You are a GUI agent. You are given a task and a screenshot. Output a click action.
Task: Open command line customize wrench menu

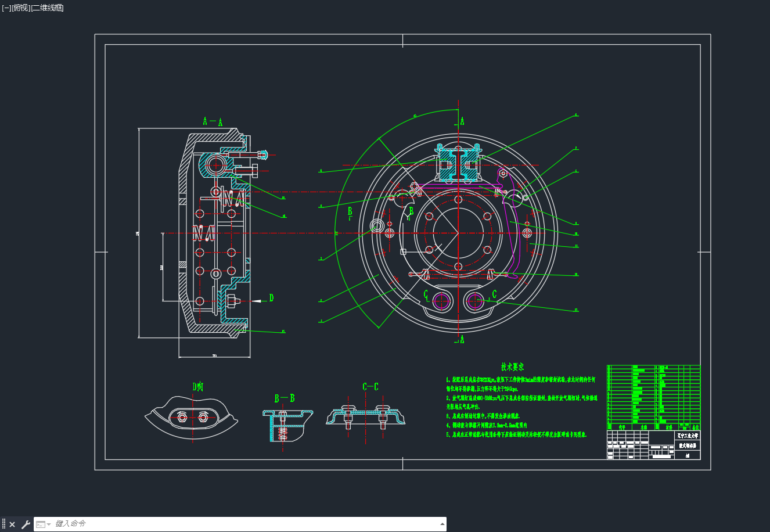point(26,524)
